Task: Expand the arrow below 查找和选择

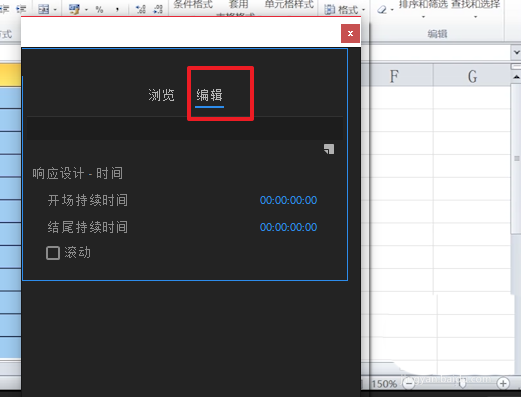Action: click(x=476, y=16)
